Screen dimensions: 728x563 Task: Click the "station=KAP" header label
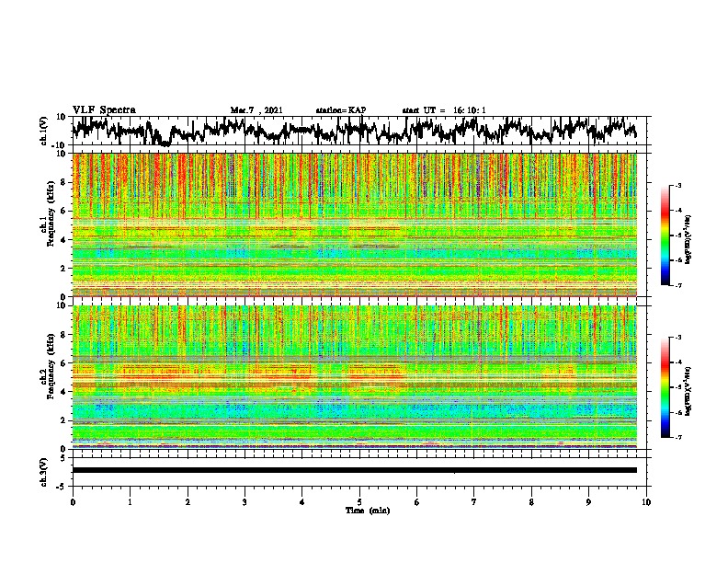341,110
